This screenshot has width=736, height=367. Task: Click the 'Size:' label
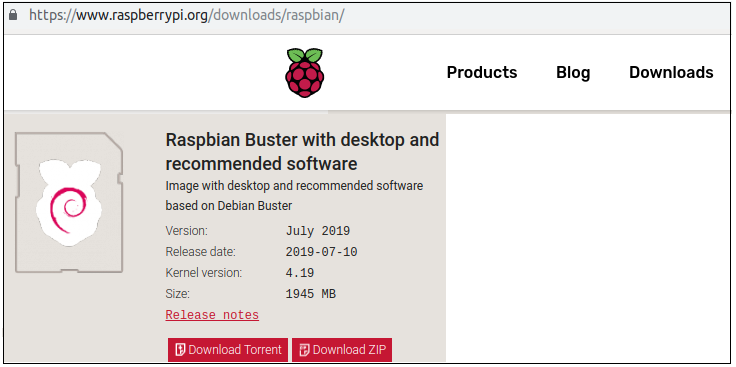tap(177, 294)
